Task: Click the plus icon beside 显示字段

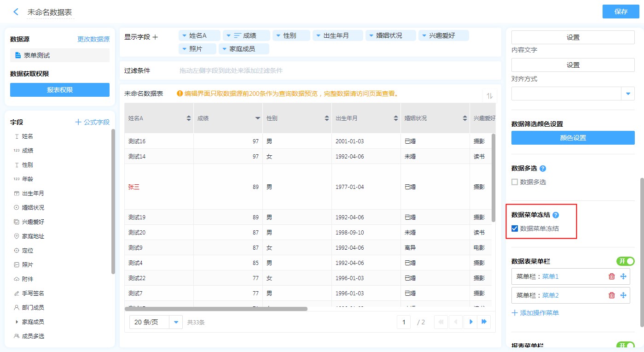Action: [x=155, y=37]
